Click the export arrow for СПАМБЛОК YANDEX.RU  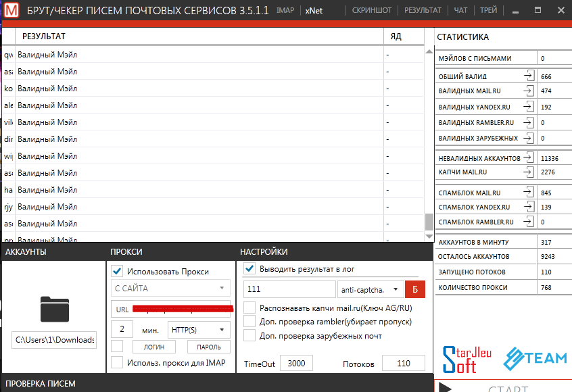click(529, 207)
